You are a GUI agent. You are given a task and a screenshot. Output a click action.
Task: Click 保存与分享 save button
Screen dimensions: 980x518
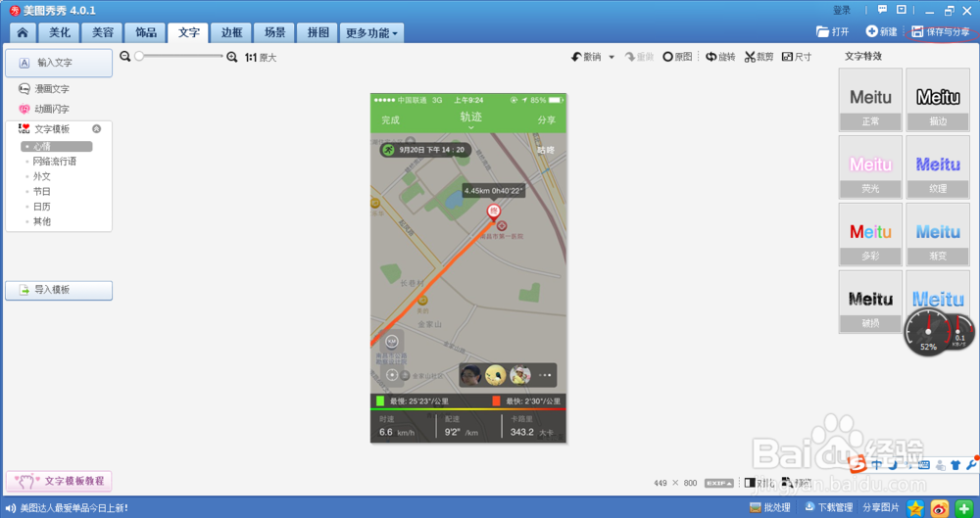click(941, 31)
